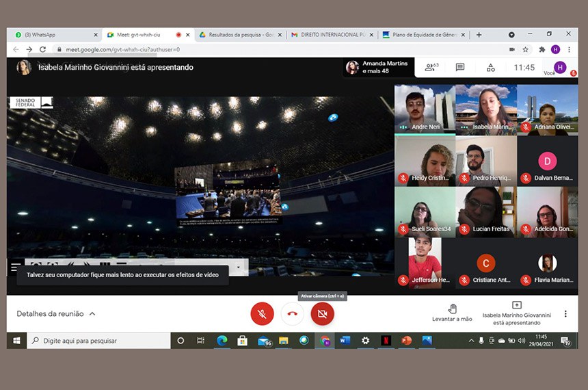Click Amanda Martins e mais 48
Image resolution: width=588 pixels, height=390 pixels.
click(x=377, y=67)
